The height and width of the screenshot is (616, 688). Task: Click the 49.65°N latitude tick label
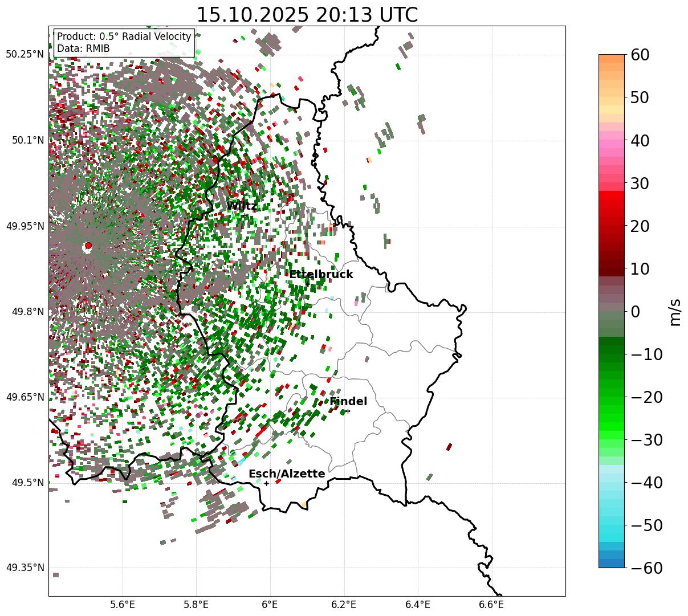click(x=25, y=397)
